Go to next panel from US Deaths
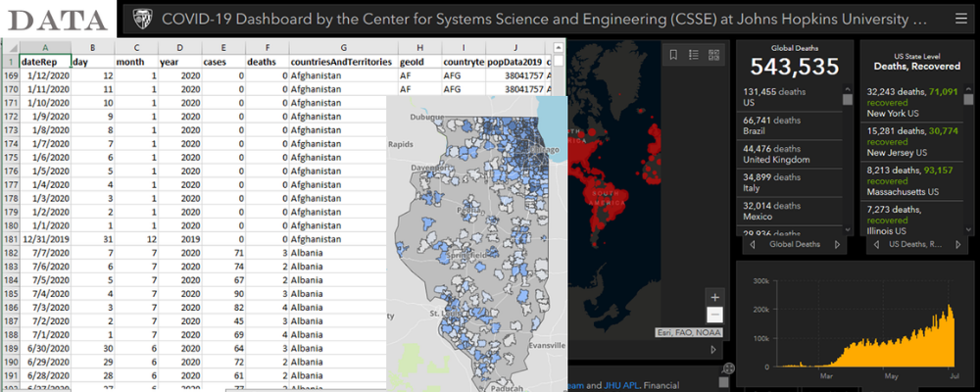The image size is (980, 392). (956, 244)
